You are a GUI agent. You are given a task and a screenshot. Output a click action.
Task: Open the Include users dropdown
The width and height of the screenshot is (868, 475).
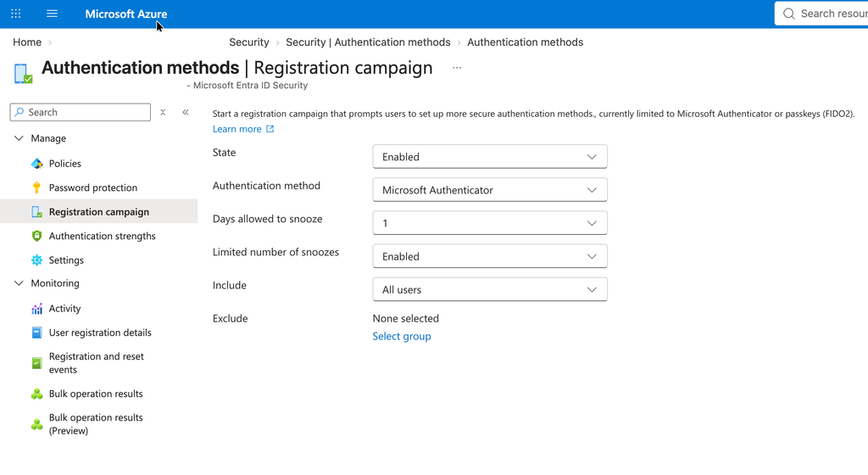click(x=490, y=289)
